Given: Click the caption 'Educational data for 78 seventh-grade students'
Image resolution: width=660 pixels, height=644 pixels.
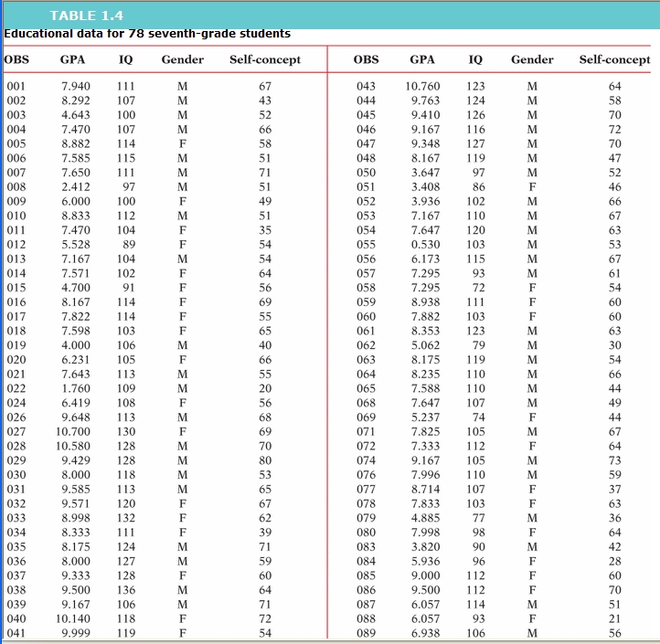Looking at the screenshot, I should point(147,34).
